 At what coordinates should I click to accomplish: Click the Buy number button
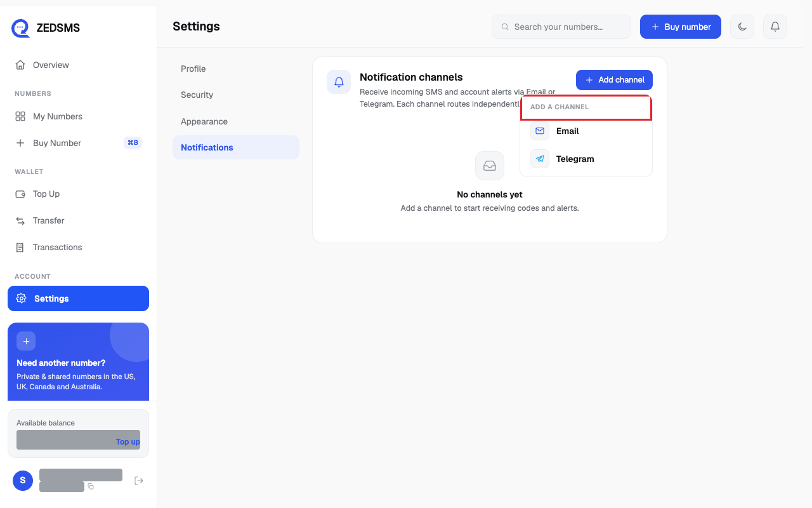tap(681, 27)
